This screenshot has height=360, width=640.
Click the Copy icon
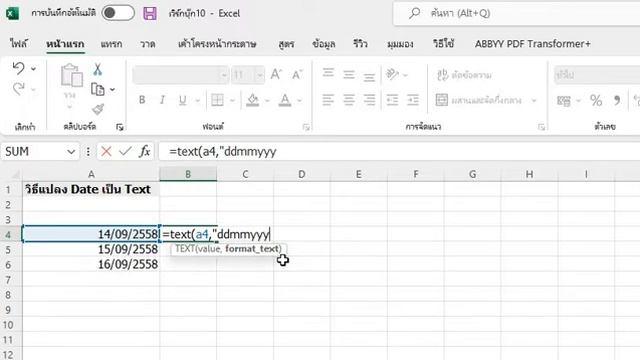click(x=98, y=89)
